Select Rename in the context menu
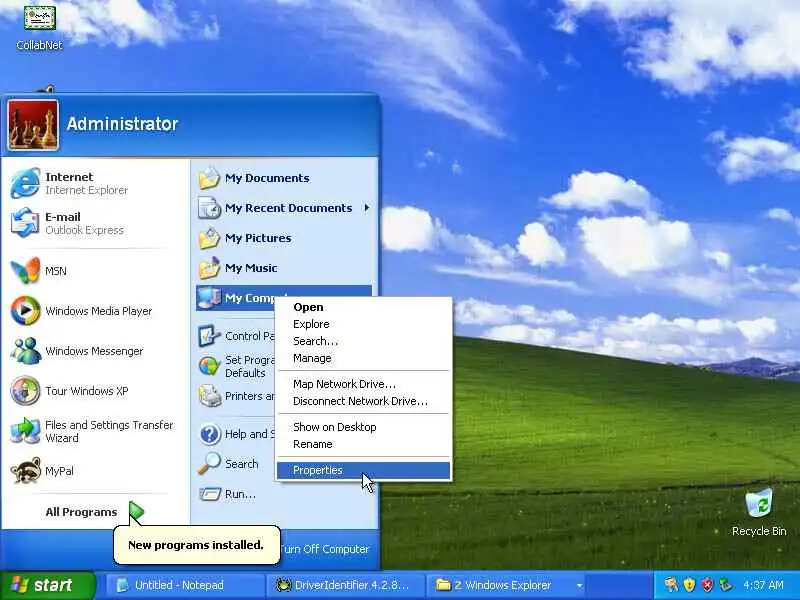This screenshot has height=600, width=800. point(363,444)
